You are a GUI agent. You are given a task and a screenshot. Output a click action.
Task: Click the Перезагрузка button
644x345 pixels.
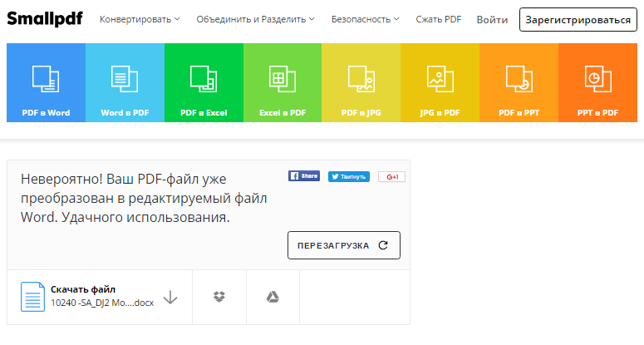pyautogui.click(x=343, y=245)
